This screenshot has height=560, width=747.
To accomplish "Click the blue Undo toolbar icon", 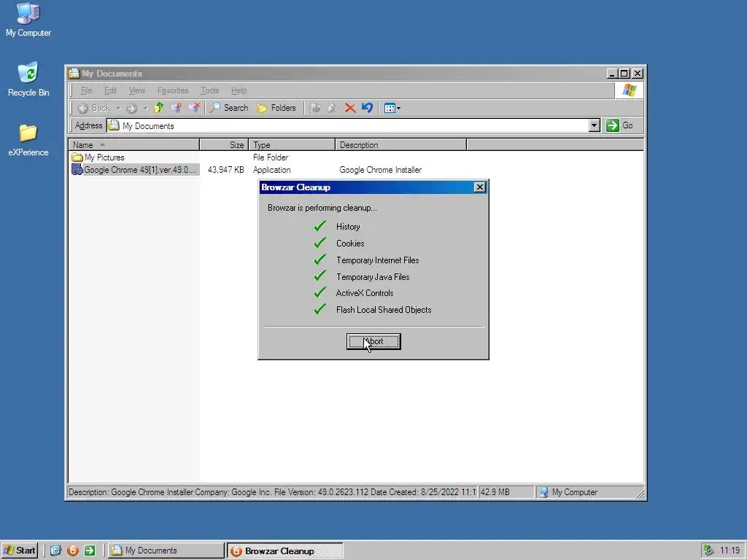I will 367,108.
